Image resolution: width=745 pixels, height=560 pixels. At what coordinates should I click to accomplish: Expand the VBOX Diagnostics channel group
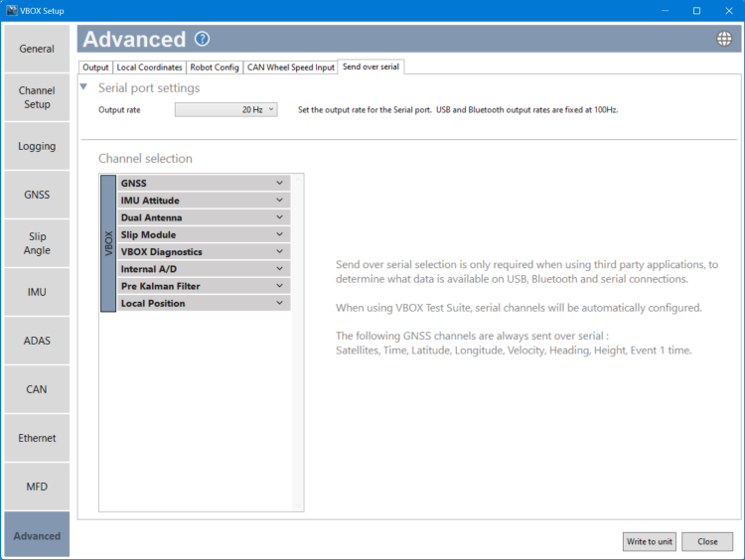204,251
